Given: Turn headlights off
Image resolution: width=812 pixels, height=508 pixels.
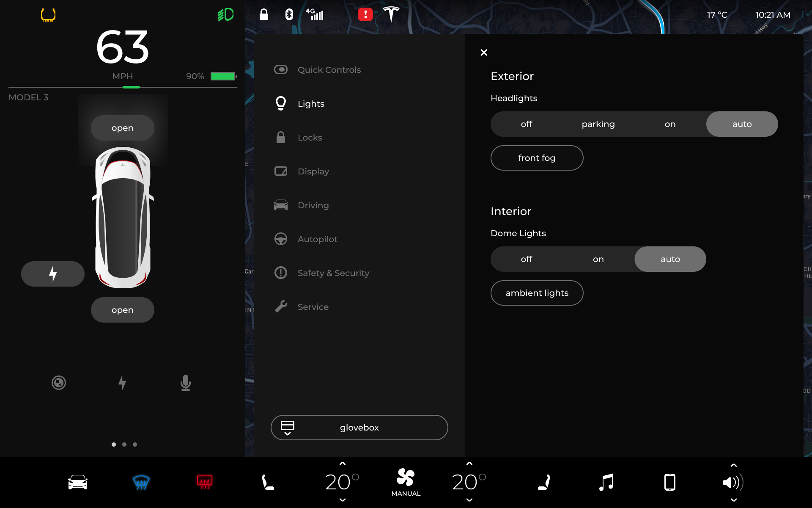Looking at the screenshot, I should pyautogui.click(x=526, y=124).
